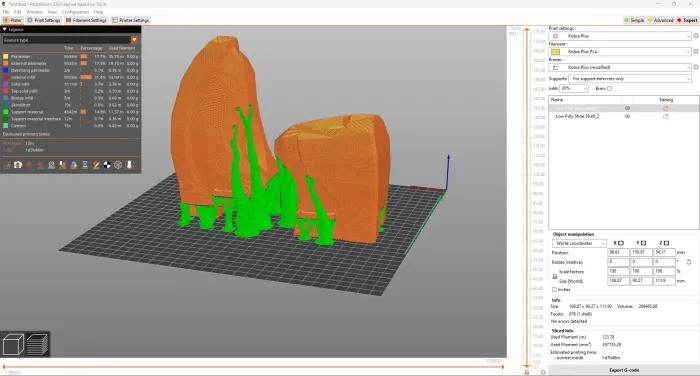Image resolution: width=700 pixels, height=376 pixels.
Task: Click the reset rotation arrow icon
Action: (x=688, y=262)
